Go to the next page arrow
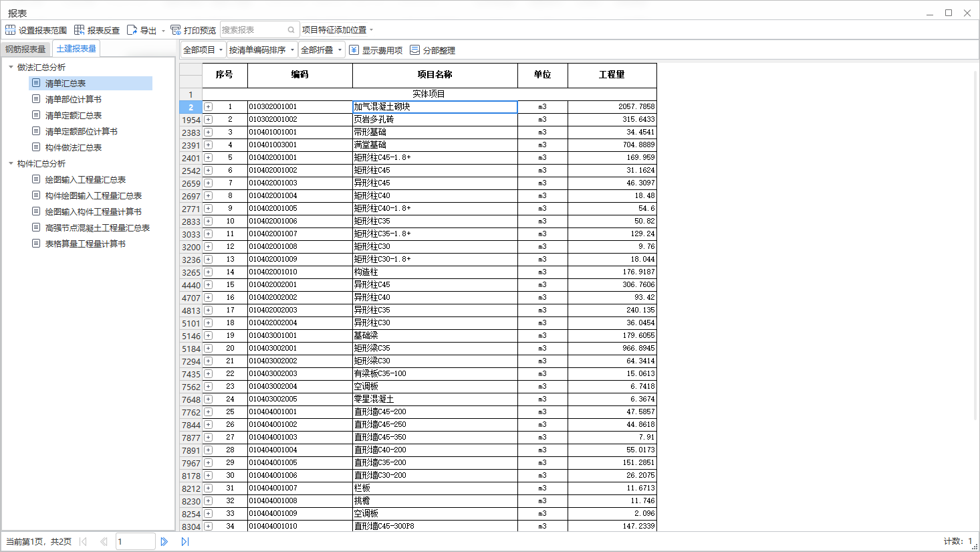 coord(164,542)
